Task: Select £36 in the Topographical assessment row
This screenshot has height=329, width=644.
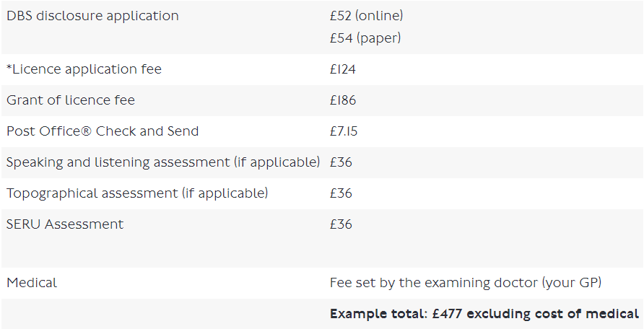Action: [x=341, y=193]
